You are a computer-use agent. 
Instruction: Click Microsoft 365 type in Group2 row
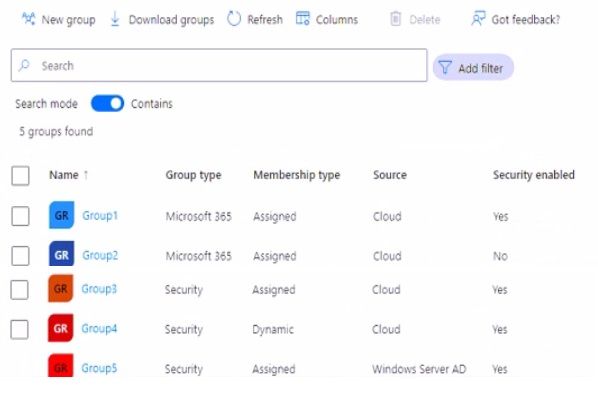click(x=199, y=256)
